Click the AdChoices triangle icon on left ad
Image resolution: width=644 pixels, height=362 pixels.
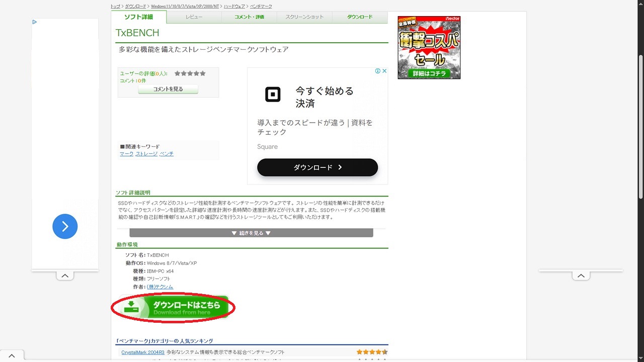coord(34,22)
